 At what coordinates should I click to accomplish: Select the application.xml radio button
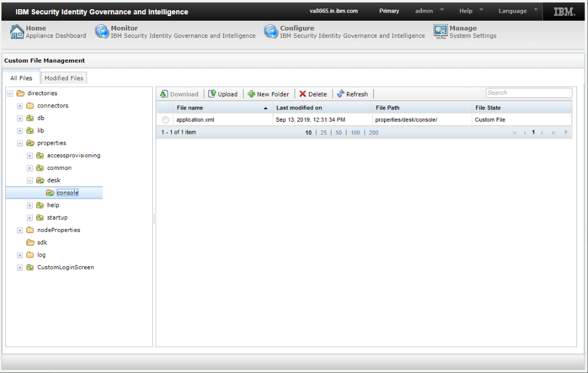tap(165, 120)
